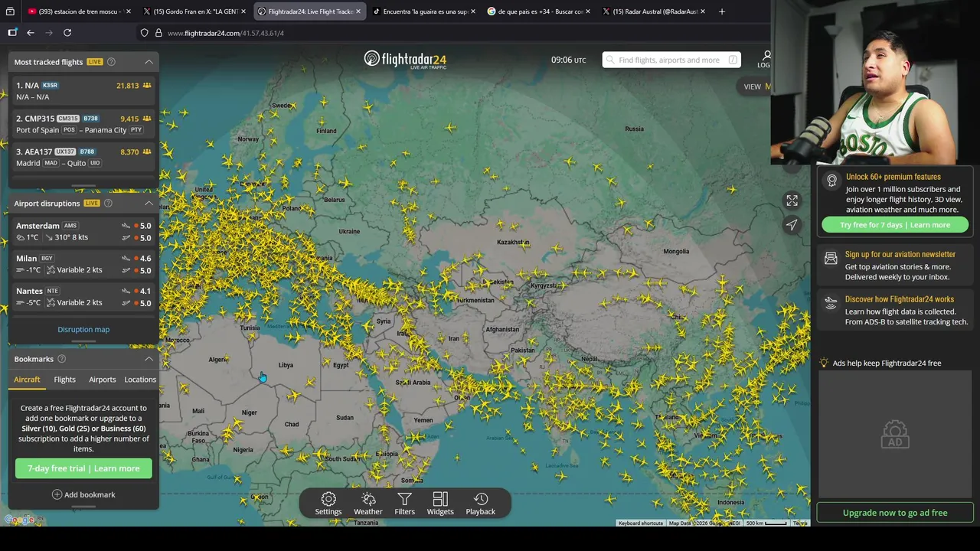
Task: Click the plus icon beside Add bookmark
Action: pyautogui.click(x=57, y=494)
